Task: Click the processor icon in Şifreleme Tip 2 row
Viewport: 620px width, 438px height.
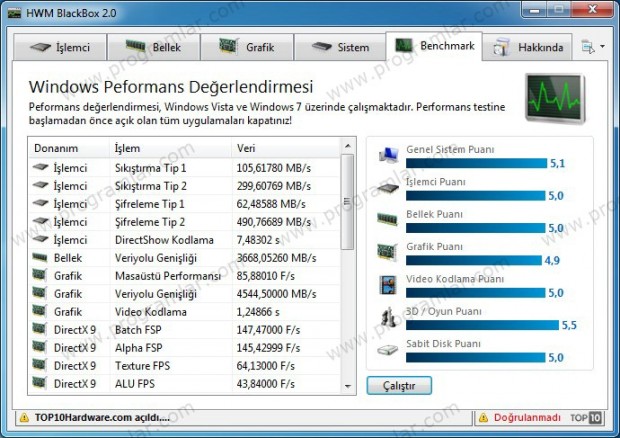Action: (40, 221)
